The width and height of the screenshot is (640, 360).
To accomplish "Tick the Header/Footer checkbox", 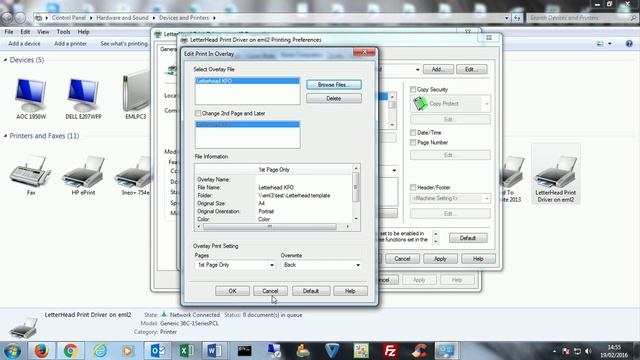I will (x=413, y=187).
